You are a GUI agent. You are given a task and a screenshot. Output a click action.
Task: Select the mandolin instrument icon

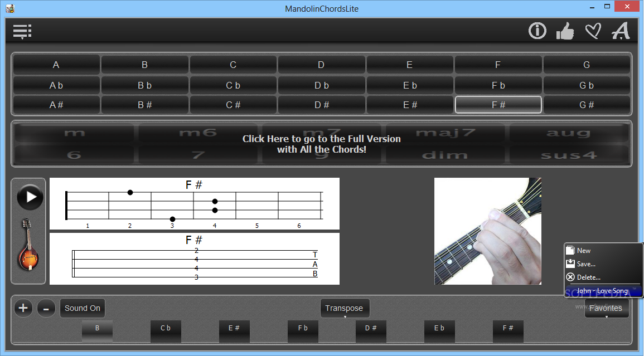(x=28, y=245)
